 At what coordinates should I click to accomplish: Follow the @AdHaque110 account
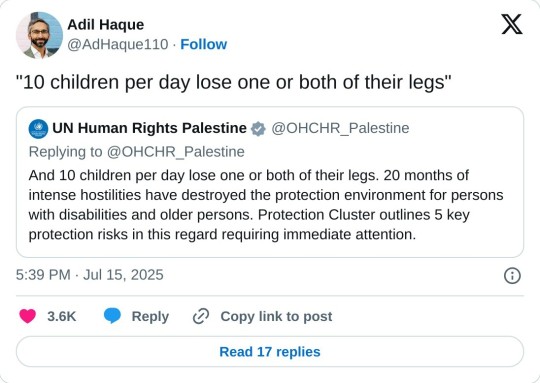204,44
